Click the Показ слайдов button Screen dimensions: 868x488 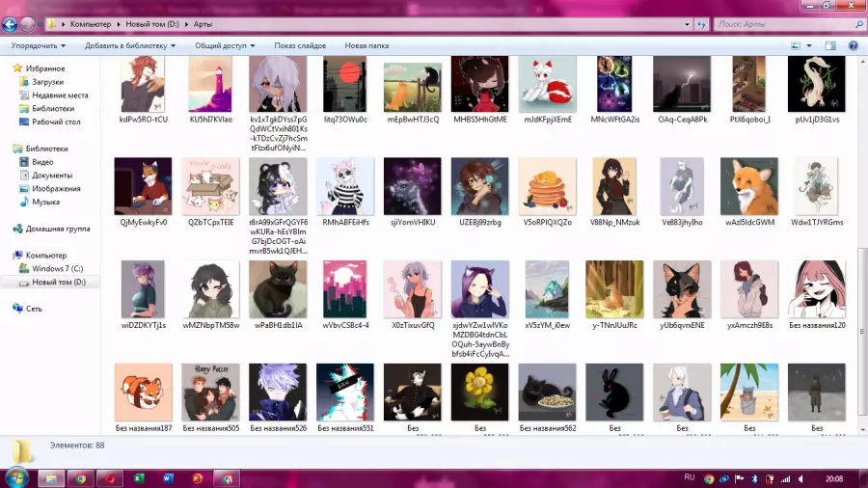tap(300, 45)
